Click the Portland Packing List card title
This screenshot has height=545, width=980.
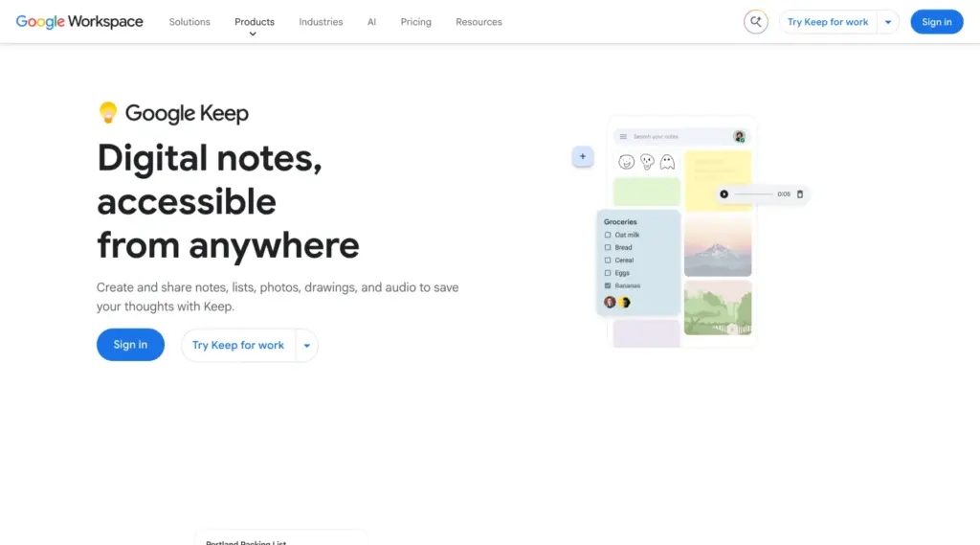pyautogui.click(x=246, y=542)
